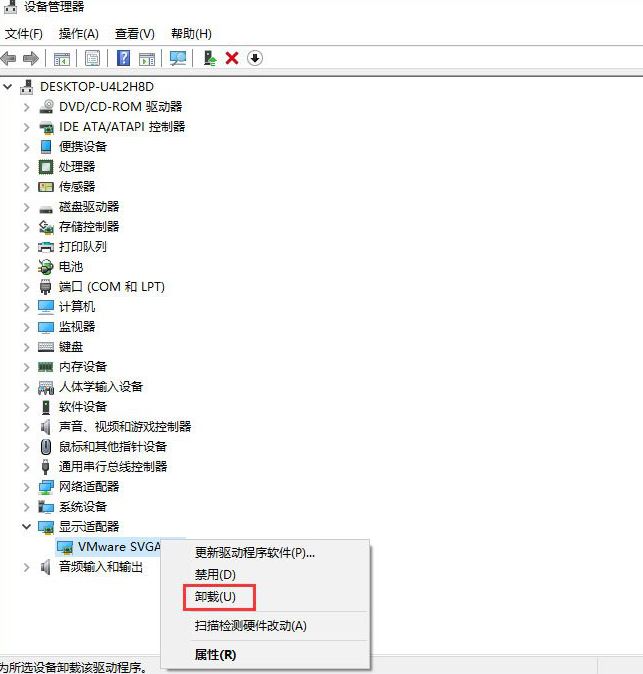Click the 网络适配器 network adapter icon
The image size is (643, 674).
click(46, 487)
